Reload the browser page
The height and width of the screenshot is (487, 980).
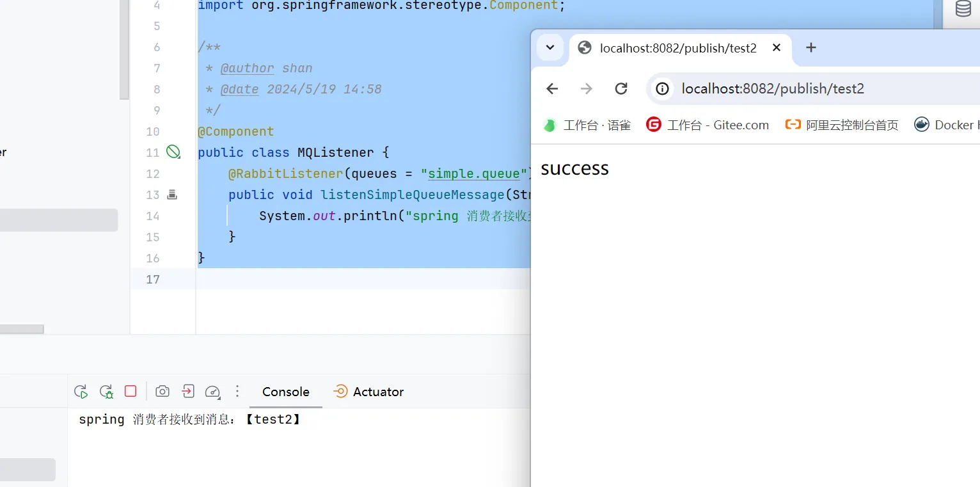[620, 88]
